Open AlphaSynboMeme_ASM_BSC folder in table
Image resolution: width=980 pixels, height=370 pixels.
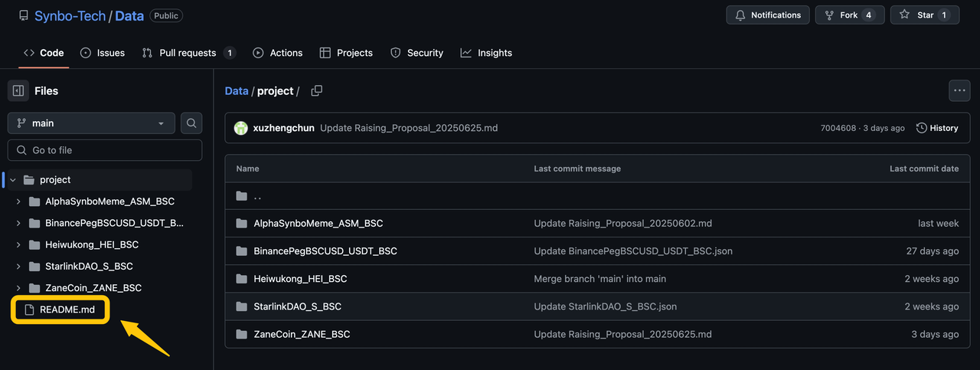(x=318, y=224)
